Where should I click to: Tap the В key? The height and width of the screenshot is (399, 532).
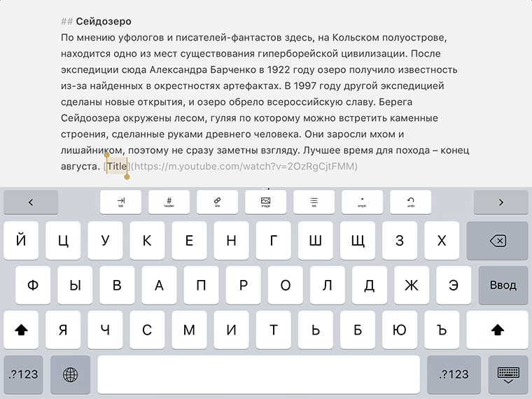pyautogui.click(x=117, y=286)
